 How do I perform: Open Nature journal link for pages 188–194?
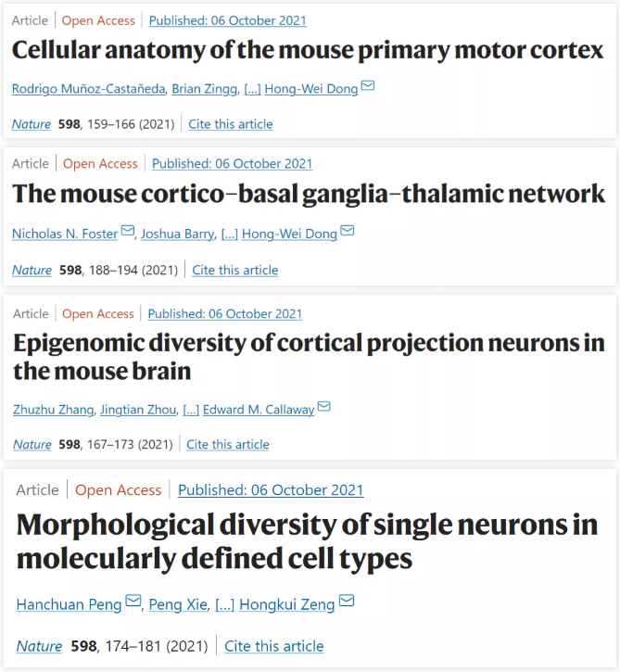(32, 270)
